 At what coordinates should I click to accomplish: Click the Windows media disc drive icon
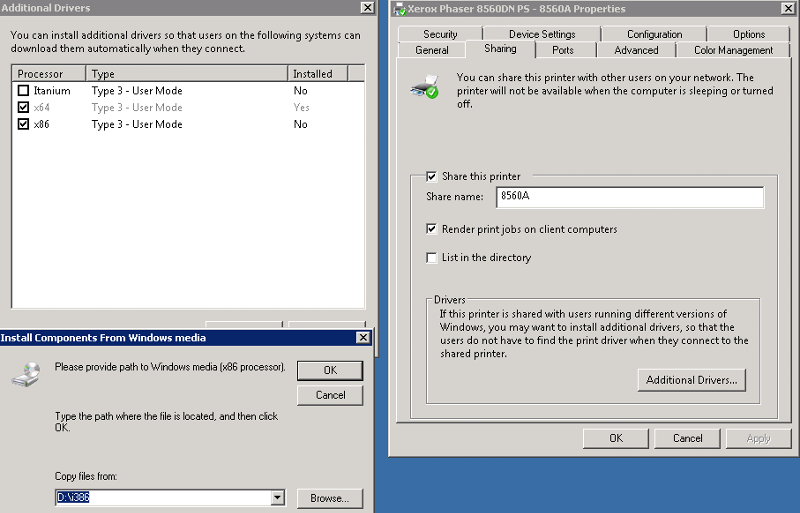27,375
